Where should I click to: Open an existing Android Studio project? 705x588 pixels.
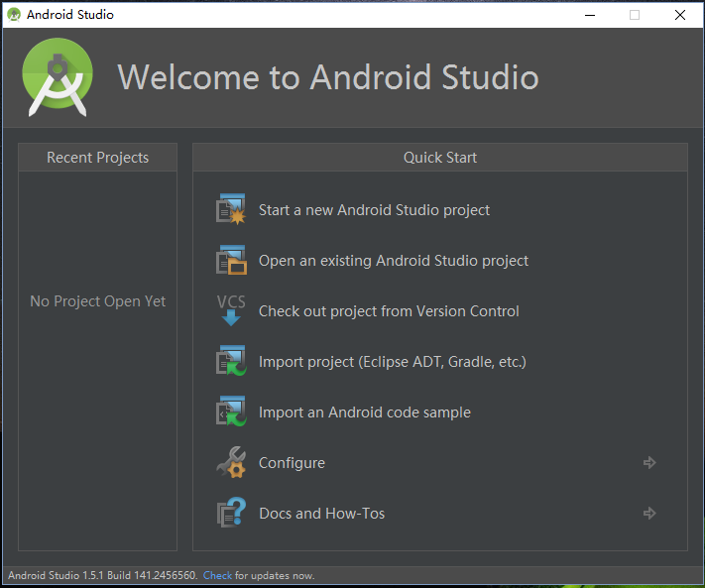click(394, 261)
